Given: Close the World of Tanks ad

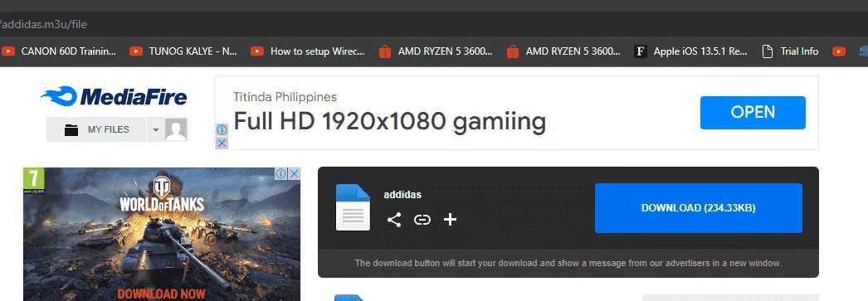Looking at the screenshot, I should [x=295, y=174].
